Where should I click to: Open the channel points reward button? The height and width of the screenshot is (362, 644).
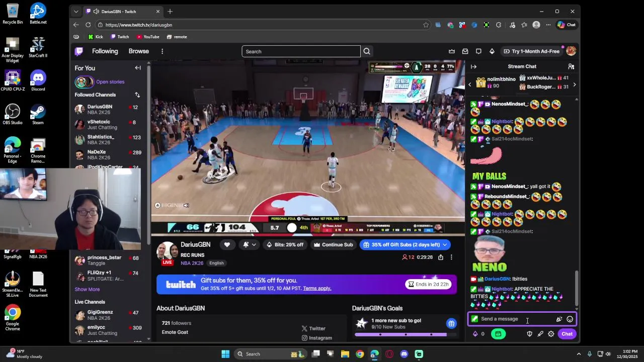tap(498, 334)
